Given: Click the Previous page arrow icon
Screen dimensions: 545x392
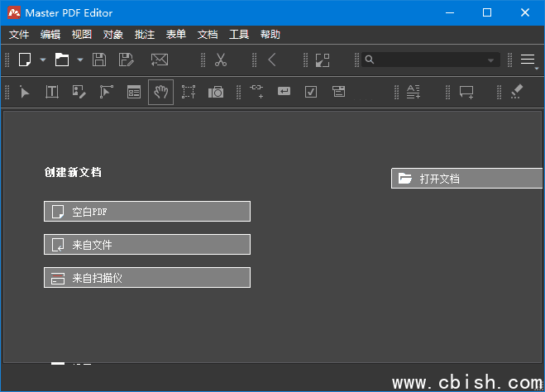Looking at the screenshot, I should 272,60.
